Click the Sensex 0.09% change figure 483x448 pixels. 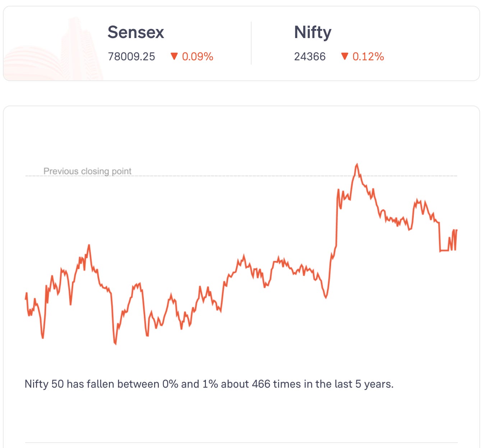(198, 57)
